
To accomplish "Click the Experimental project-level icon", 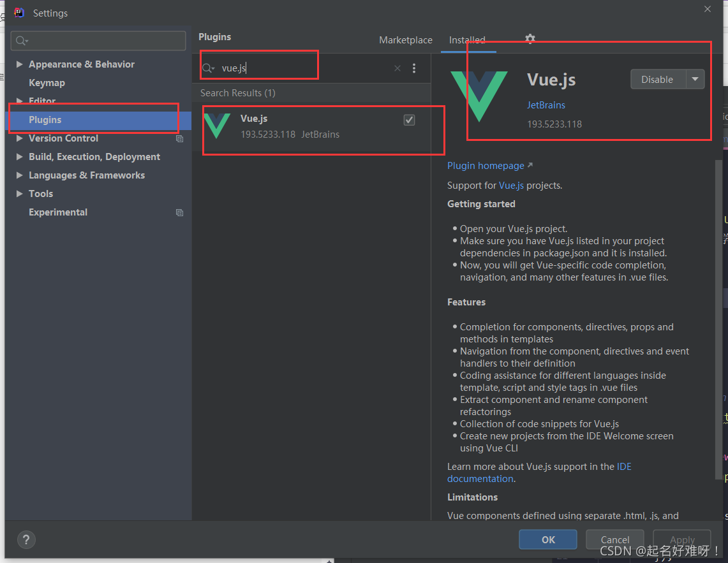I will pos(180,212).
